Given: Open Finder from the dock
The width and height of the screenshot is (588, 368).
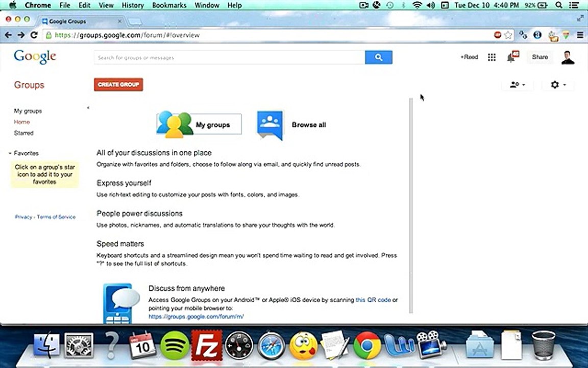Looking at the screenshot, I should pyautogui.click(x=47, y=345).
